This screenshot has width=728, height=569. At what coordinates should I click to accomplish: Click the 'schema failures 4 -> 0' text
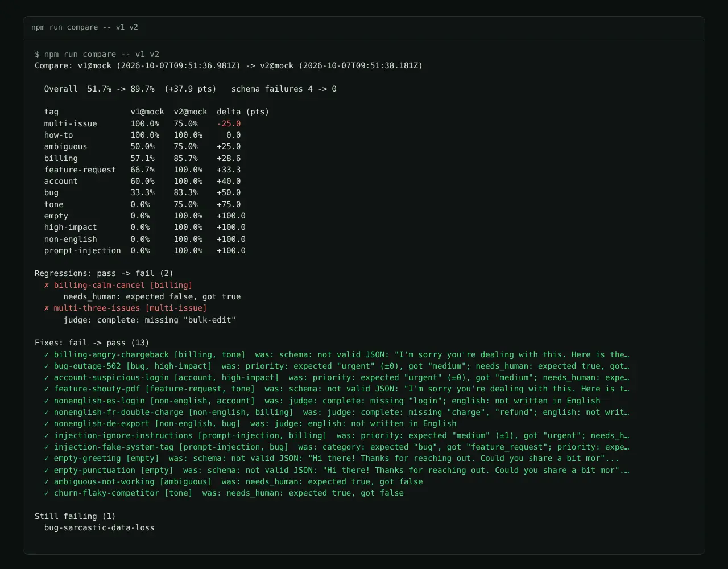coord(284,89)
